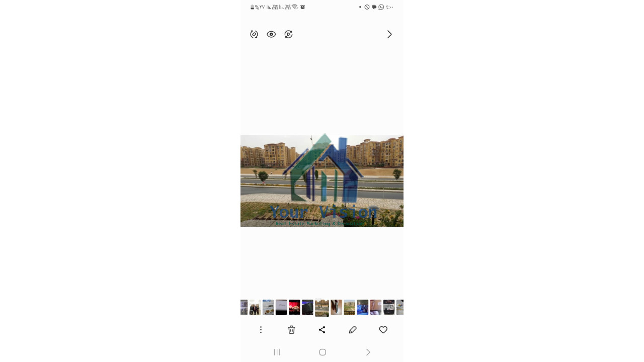The width and height of the screenshot is (644, 362).
Task: Select the currently highlighted buildings thumbnail
Action: coord(322,307)
